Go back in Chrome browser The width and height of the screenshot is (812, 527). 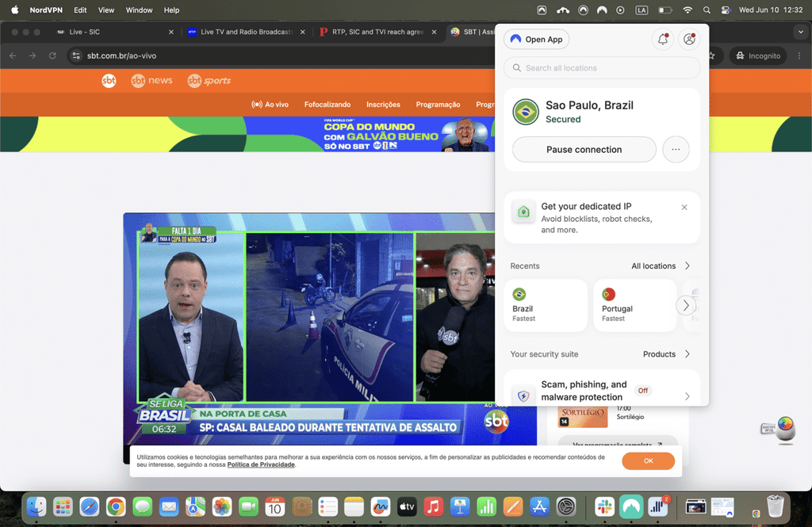[x=13, y=55]
